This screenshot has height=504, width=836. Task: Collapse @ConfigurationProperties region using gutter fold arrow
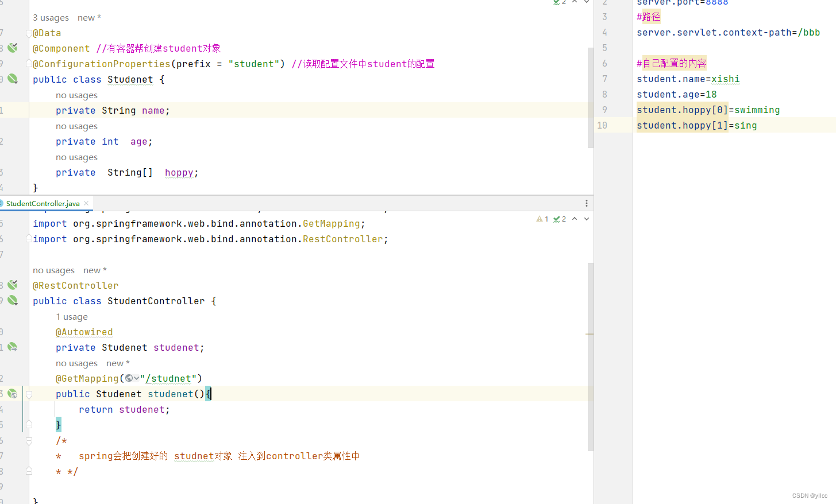pyautogui.click(x=28, y=63)
